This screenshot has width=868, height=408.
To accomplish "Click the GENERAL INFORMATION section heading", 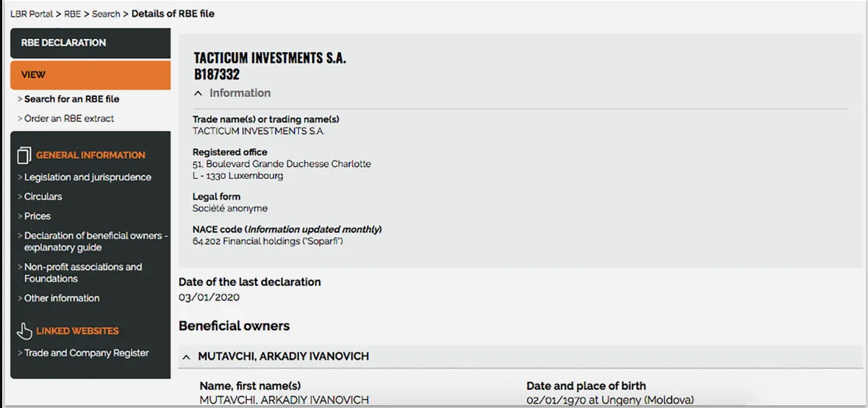I will [x=91, y=155].
